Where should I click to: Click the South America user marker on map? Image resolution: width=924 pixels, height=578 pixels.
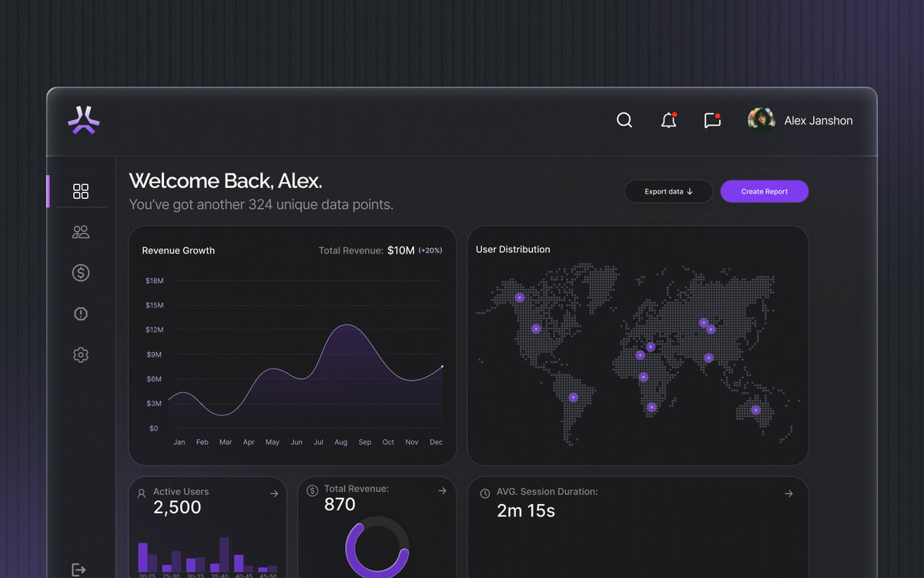[x=573, y=398]
